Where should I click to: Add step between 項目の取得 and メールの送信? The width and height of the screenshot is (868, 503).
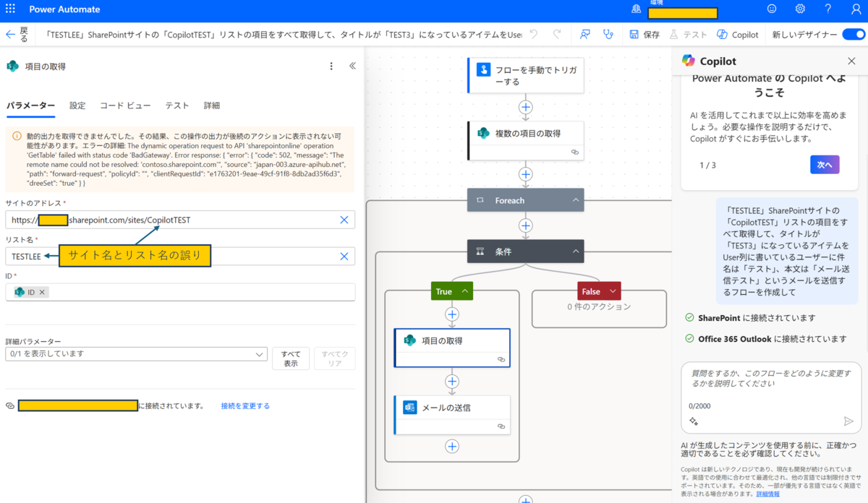pos(452,381)
